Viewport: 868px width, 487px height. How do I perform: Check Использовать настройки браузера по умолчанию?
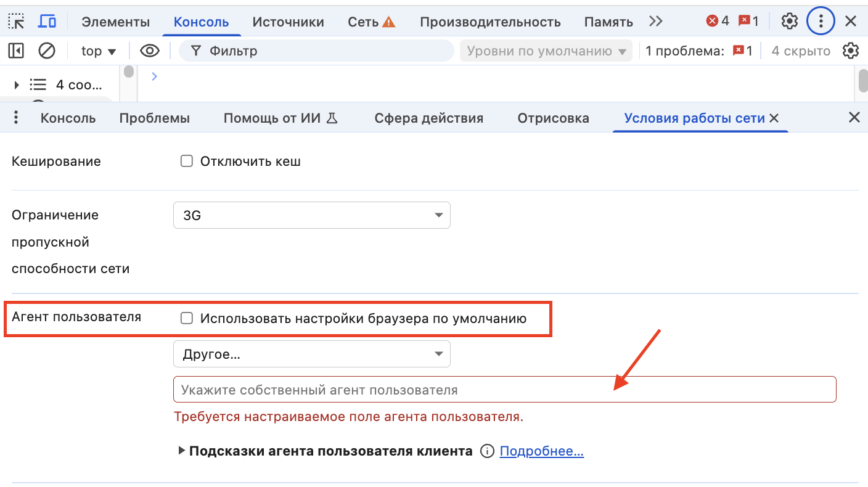point(187,318)
